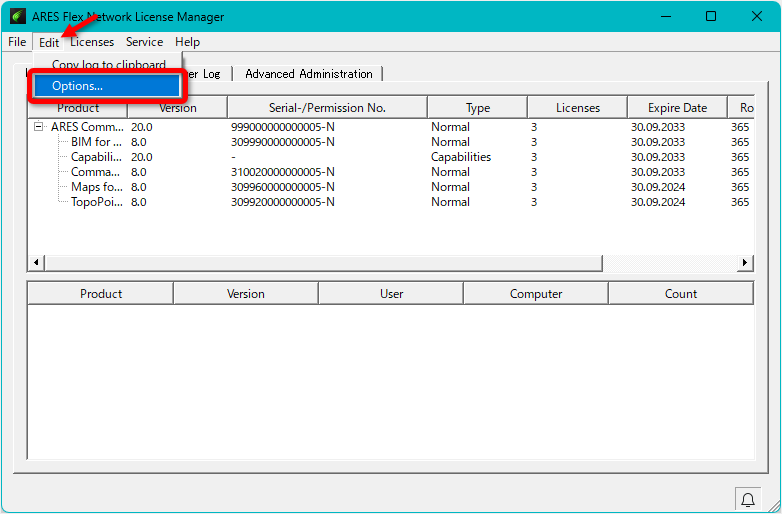Sort by Type column header
The image size is (782, 514).
[477, 108]
